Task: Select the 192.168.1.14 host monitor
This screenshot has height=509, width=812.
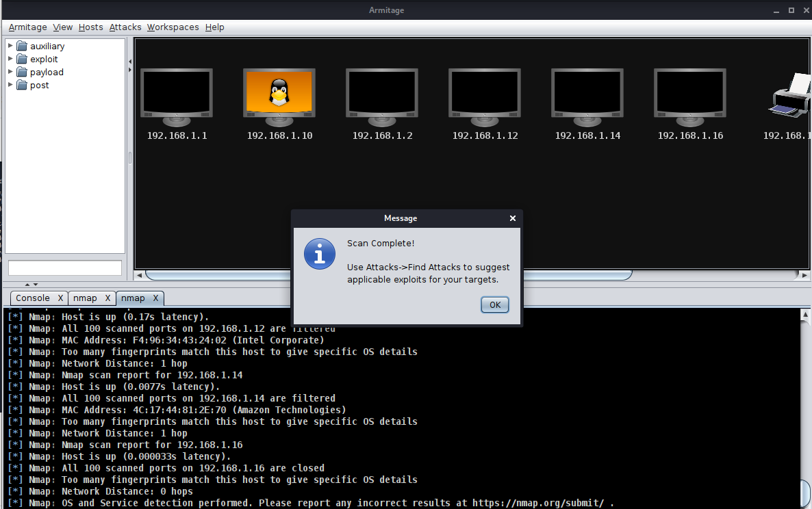Action: tap(587, 97)
